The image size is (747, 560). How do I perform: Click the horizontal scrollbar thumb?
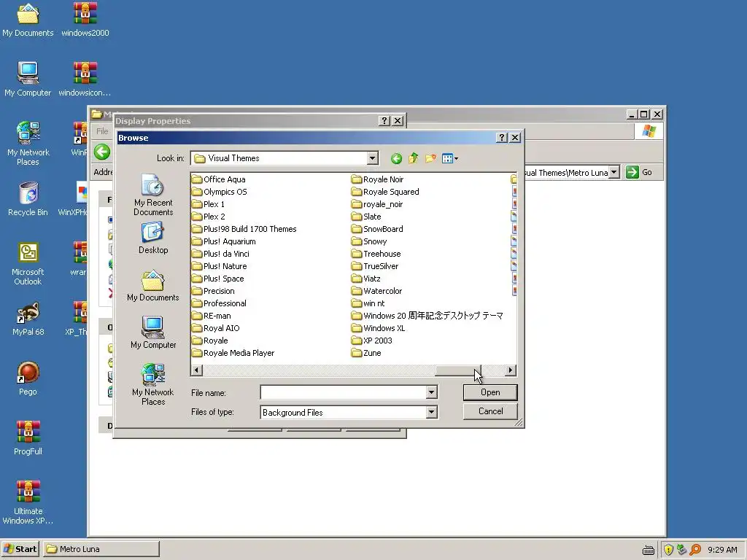click(458, 370)
